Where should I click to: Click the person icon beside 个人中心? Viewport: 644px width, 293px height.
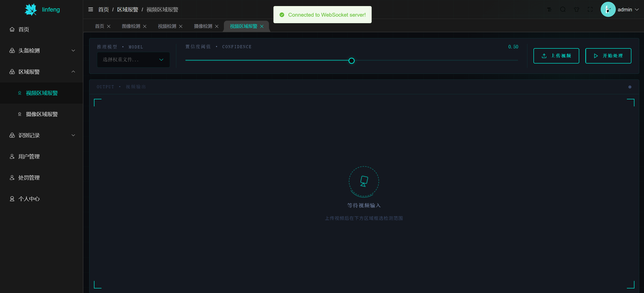12,199
